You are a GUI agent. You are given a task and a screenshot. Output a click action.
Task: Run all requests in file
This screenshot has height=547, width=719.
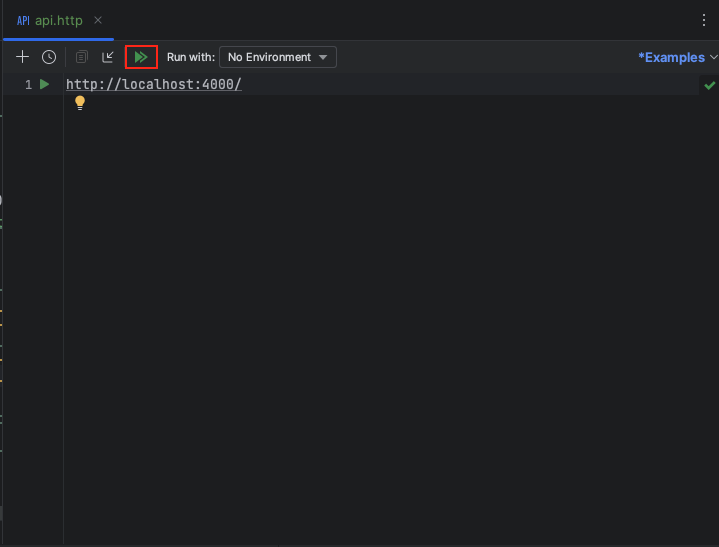point(141,57)
